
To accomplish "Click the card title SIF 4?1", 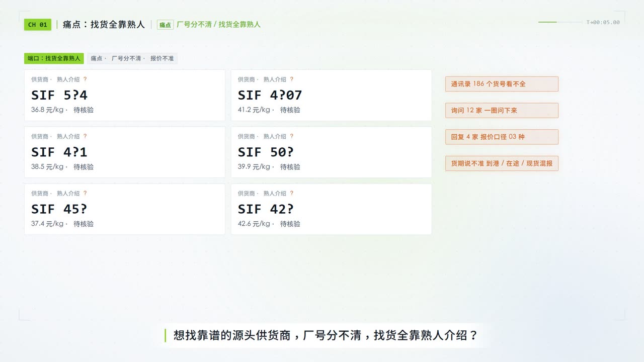I will point(59,152).
